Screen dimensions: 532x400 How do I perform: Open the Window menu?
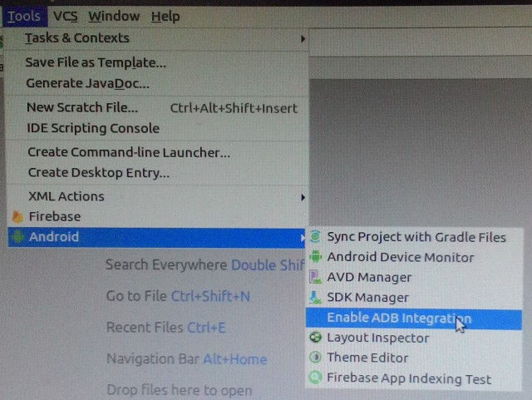(114, 17)
